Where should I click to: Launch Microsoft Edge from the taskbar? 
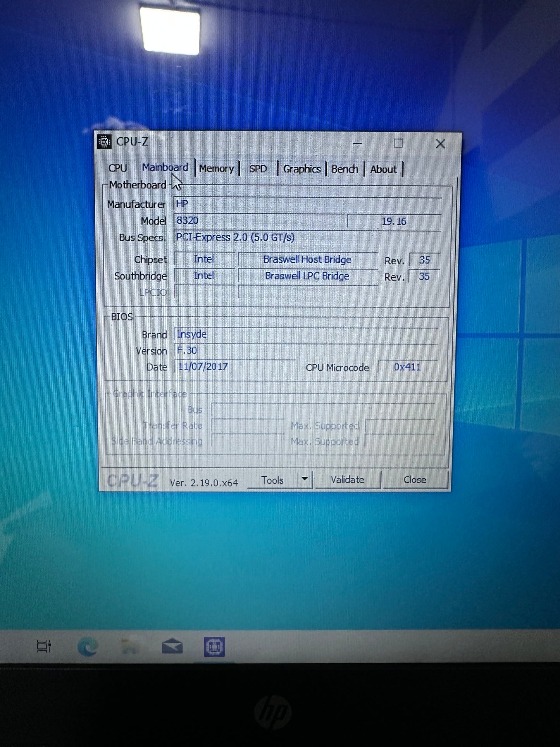pos(88,647)
